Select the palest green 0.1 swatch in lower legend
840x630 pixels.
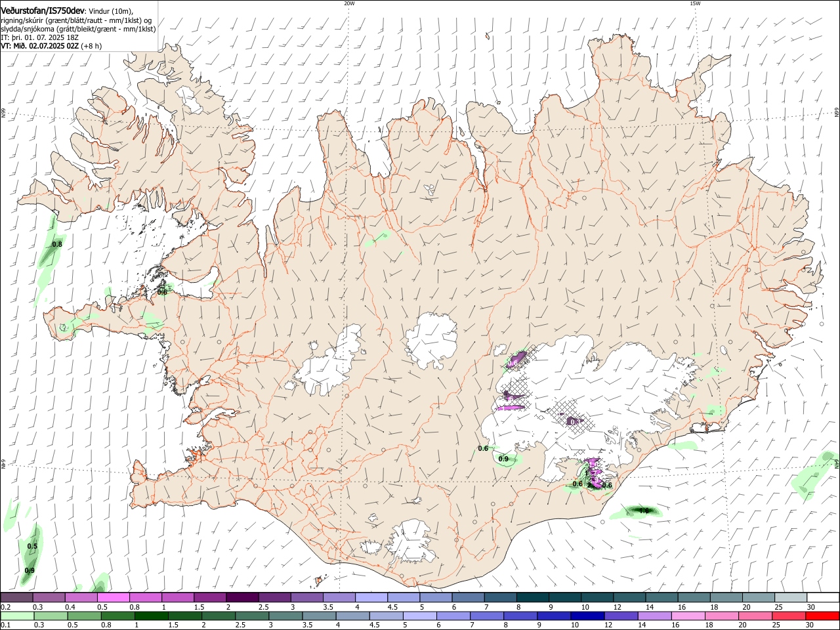click(17, 616)
